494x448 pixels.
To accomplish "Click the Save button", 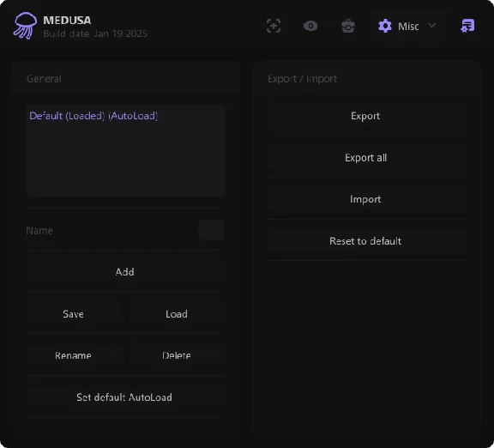I will [74, 314].
